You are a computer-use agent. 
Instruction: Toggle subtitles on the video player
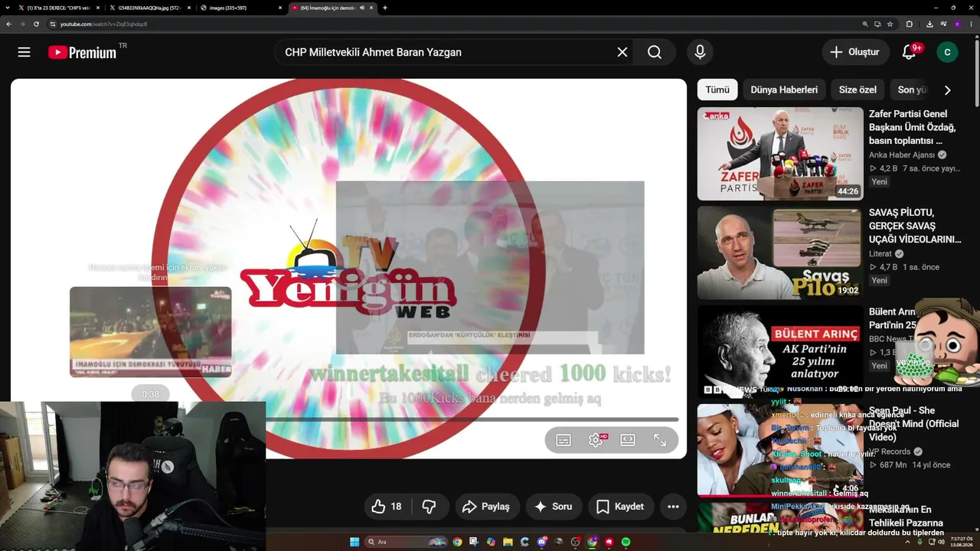tap(563, 440)
